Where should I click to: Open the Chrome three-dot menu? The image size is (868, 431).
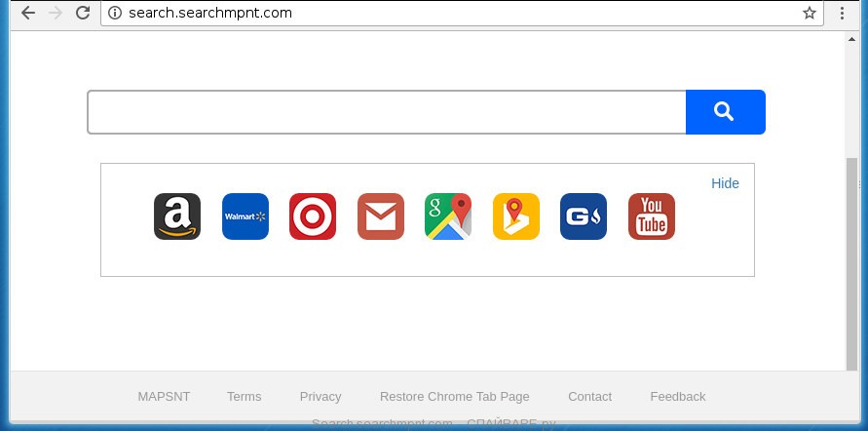[842, 13]
